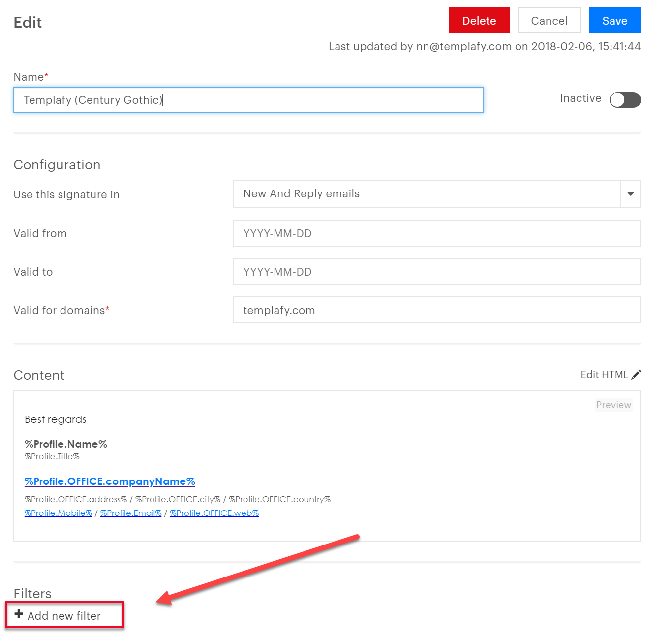Focus the Valid from date field
The height and width of the screenshot is (641, 672).
[436, 233]
